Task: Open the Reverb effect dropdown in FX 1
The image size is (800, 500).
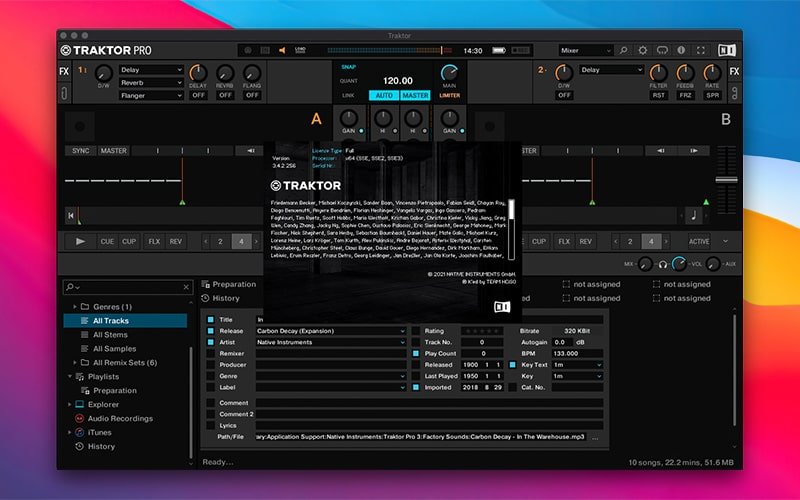Action: pos(151,83)
